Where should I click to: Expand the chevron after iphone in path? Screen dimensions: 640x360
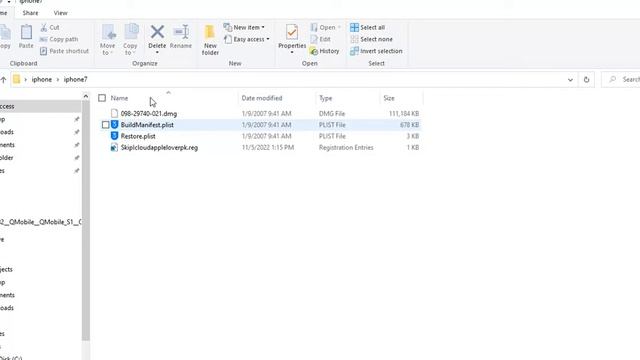click(58, 80)
